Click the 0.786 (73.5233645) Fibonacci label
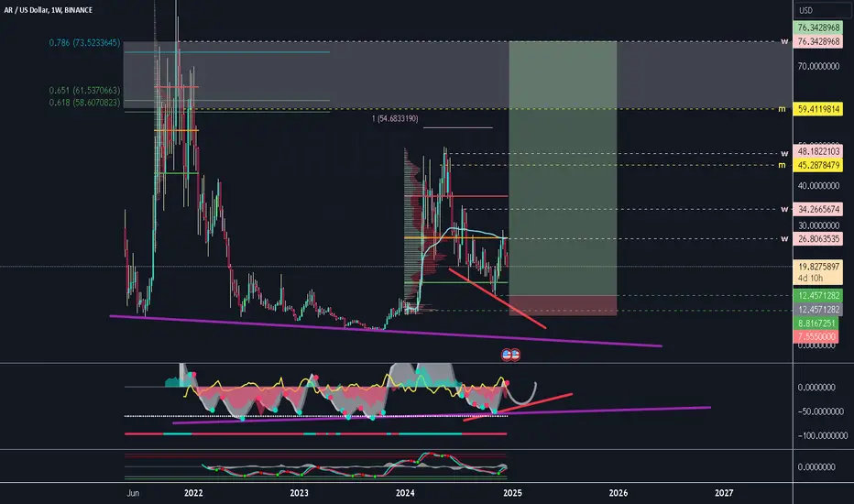The height and width of the screenshot is (504, 854). pyautogui.click(x=84, y=42)
